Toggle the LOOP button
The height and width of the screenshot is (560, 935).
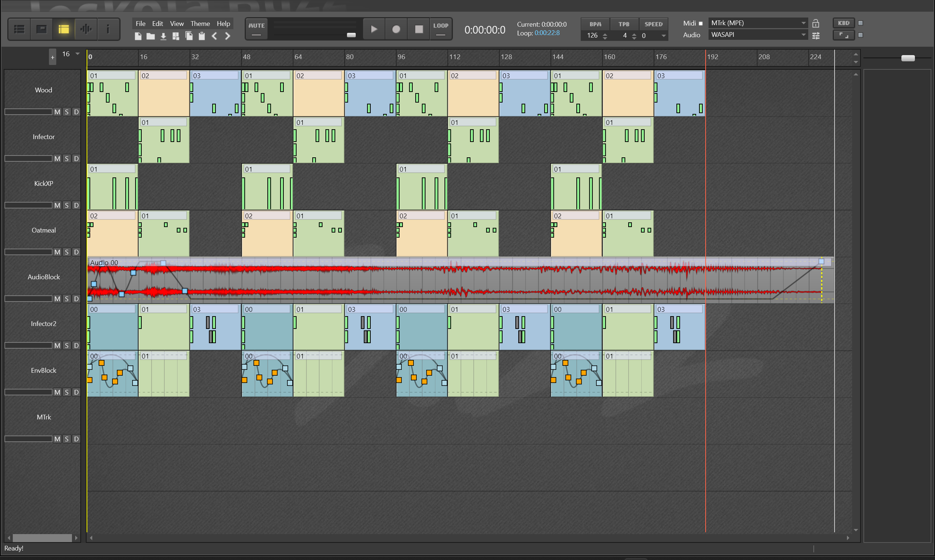(440, 29)
